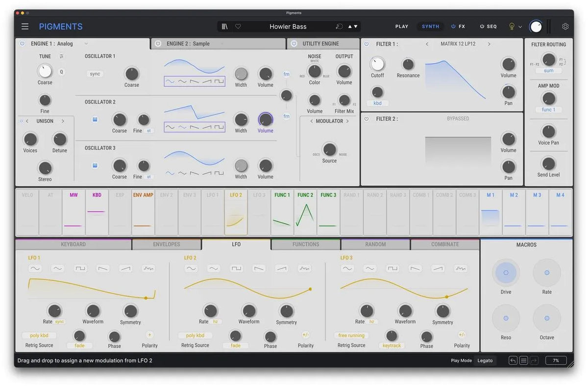Open settings with the gear icon
588x386 pixels.
tap(565, 26)
